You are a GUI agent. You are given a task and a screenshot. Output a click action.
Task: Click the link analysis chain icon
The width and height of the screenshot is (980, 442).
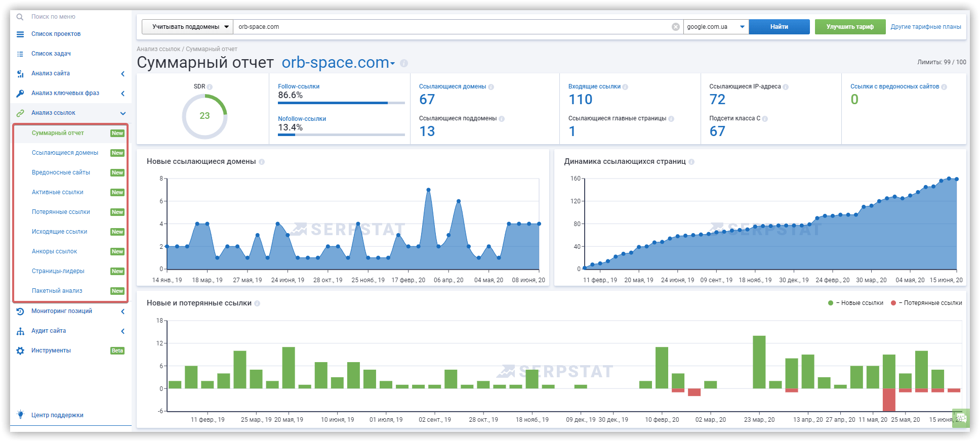[20, 113]
